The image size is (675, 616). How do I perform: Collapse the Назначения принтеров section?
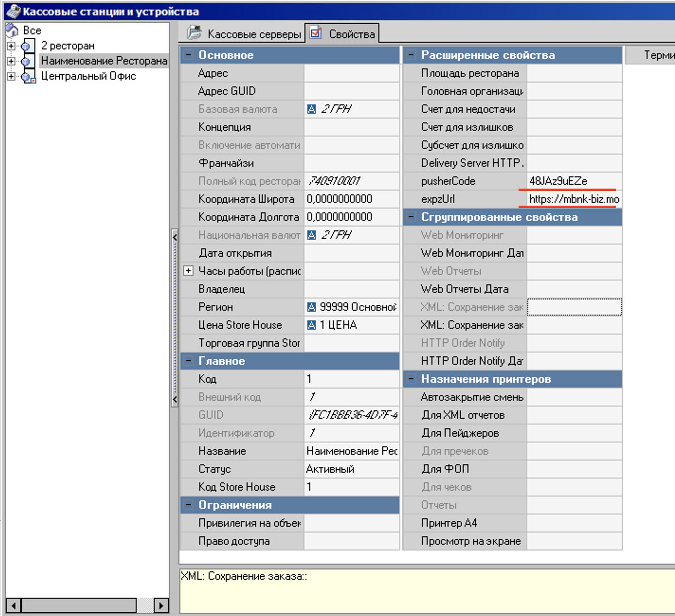click(x=411, y=380)
